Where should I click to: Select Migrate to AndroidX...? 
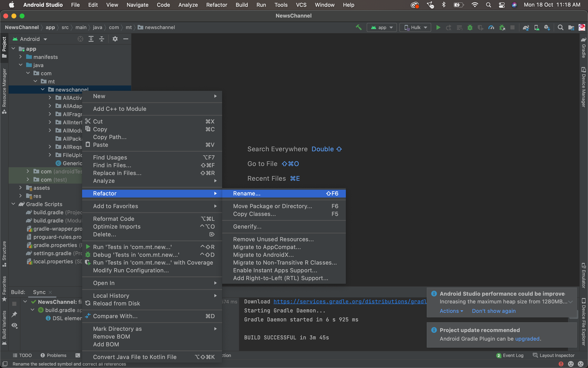click(284, 255)
